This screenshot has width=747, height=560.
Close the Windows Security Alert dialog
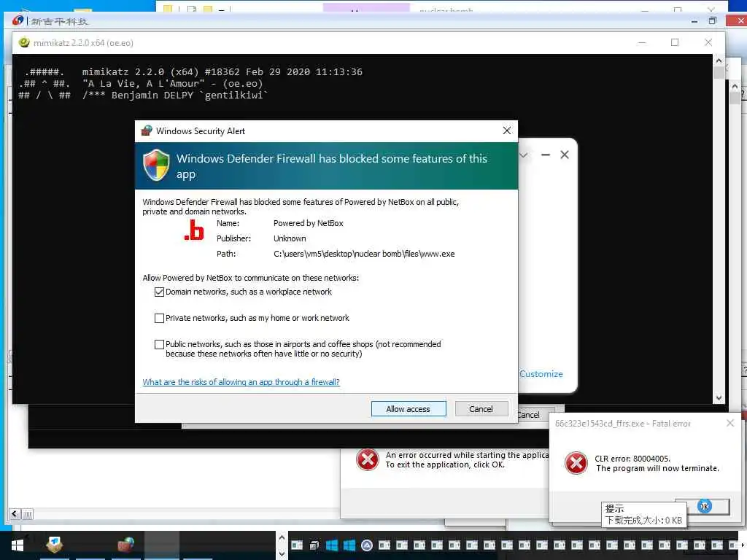pyautogui.click(x=507, y=131)
